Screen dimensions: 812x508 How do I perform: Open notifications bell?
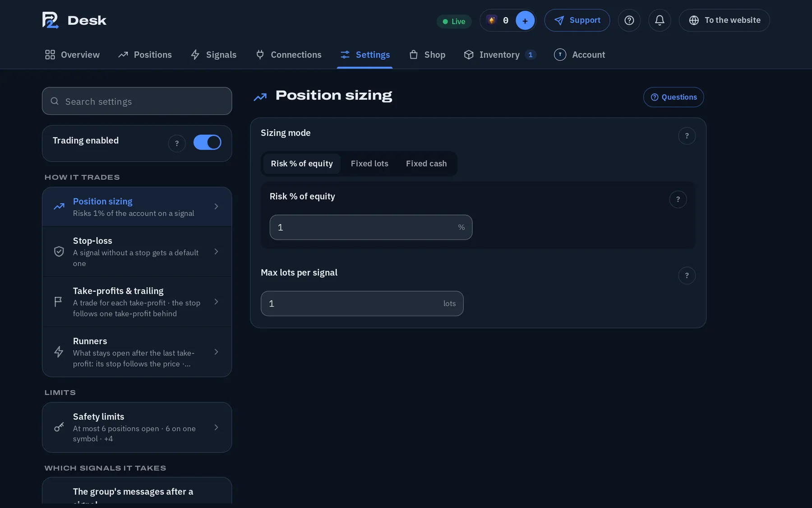(x=659, y=20)
